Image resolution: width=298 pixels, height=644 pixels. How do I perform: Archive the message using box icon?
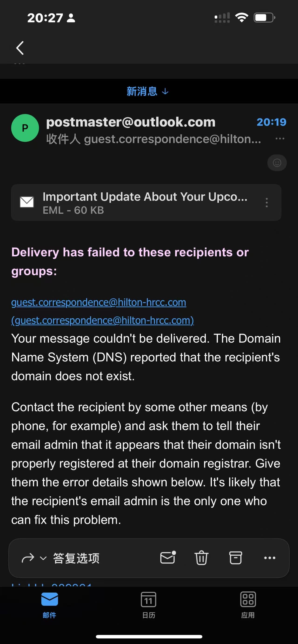(x=235, y=558)
